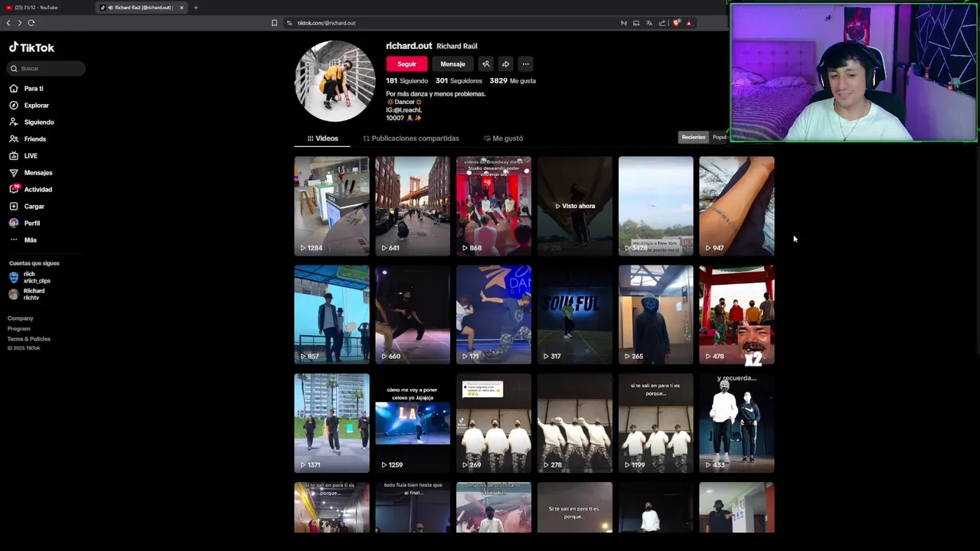Open followed account xrich_clips

[x=31, y=277]
